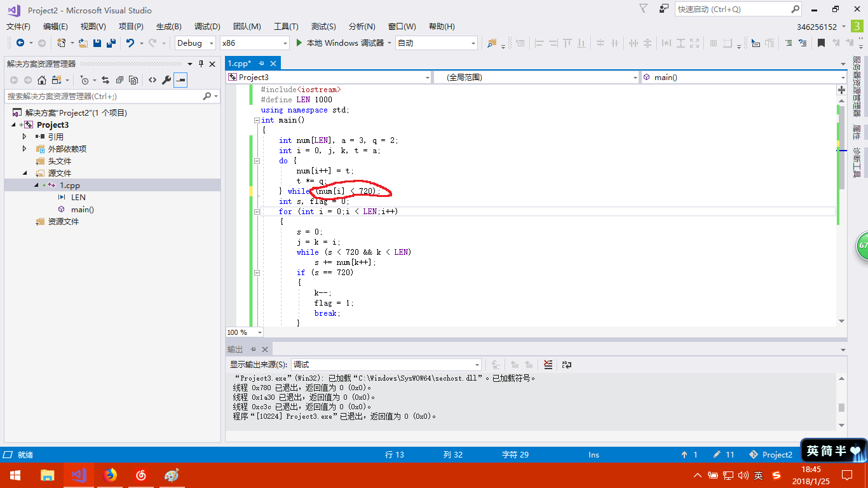Viewport: 868px width, 488px height.
Task: Click the Find in Files icon
Action: point(491,43)
